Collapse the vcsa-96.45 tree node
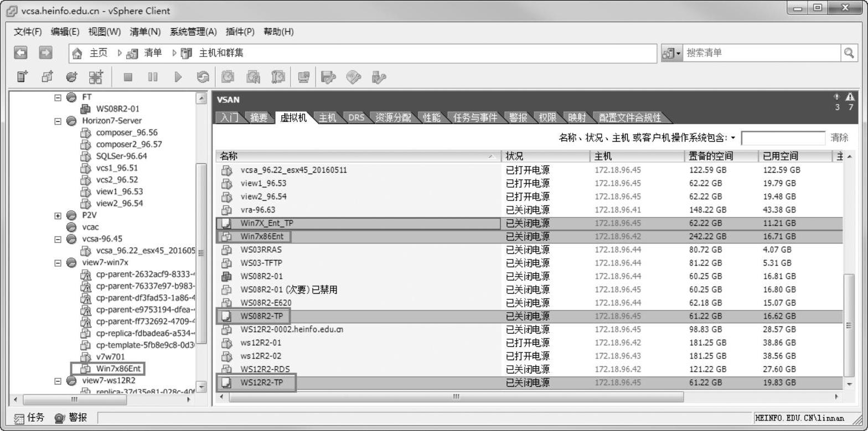 point(58,239)
